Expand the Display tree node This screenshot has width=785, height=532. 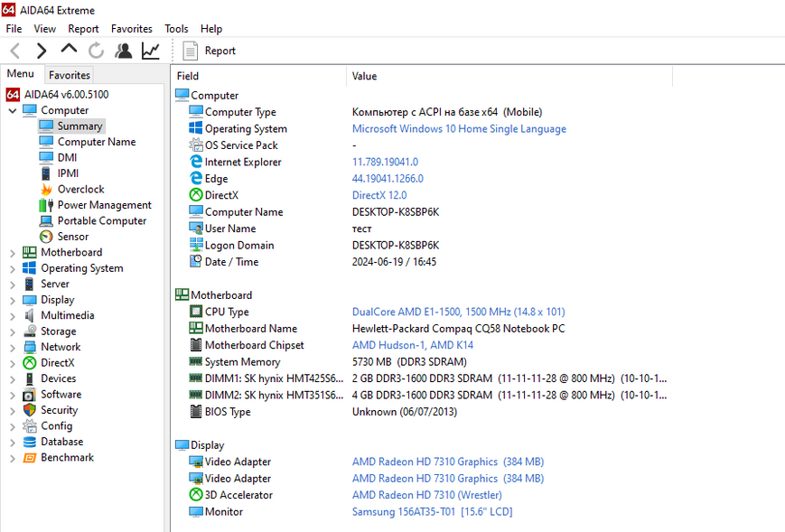click(13, 301)
